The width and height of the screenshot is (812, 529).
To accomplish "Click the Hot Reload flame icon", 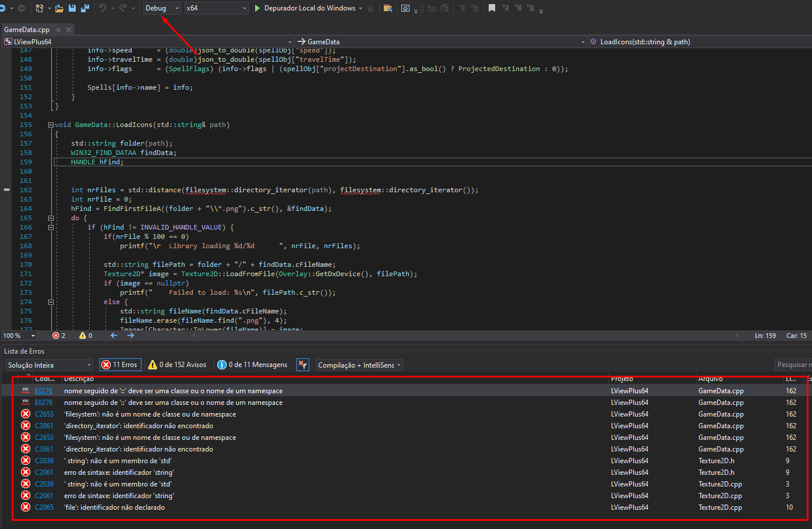I will coord(371,8).
